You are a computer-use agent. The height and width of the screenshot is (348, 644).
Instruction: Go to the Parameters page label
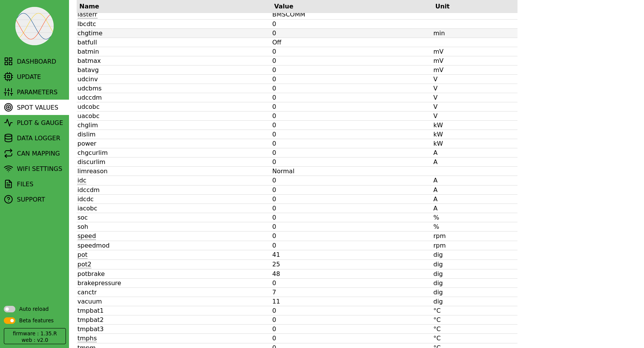pyautogui.click(x=37, y=92)
